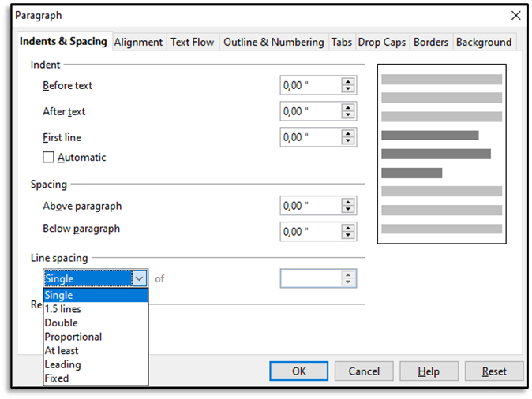Decrease the After text indent value
Viewport: 532px width, 399px height.
point(347,116)
